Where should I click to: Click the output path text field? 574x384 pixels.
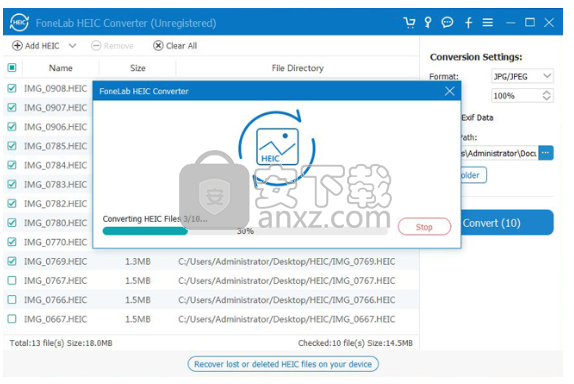pyautogui.click(x=499, y=153)
